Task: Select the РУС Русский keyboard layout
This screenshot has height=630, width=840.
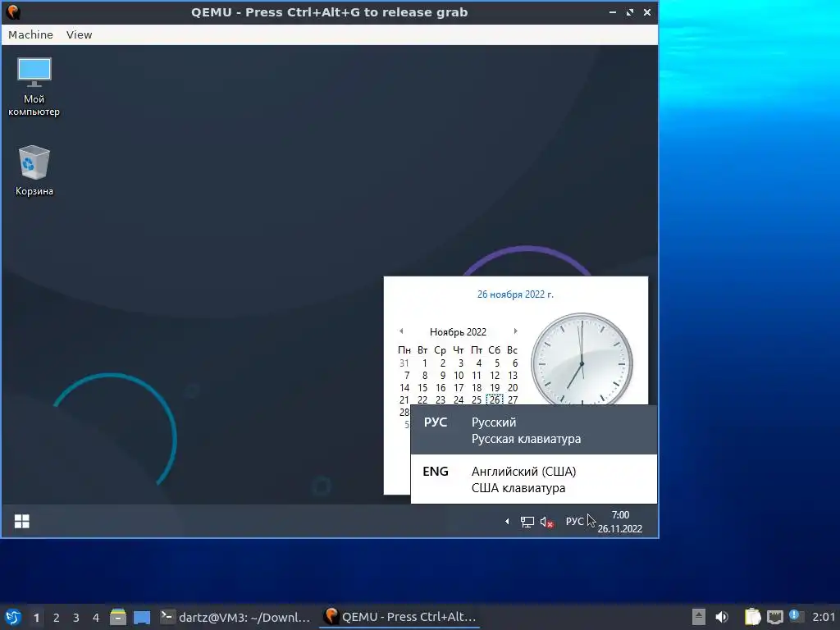Action: point(533,430)
